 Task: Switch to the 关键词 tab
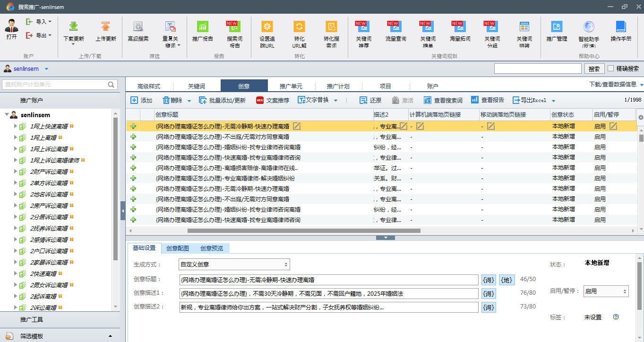[197, 86]
